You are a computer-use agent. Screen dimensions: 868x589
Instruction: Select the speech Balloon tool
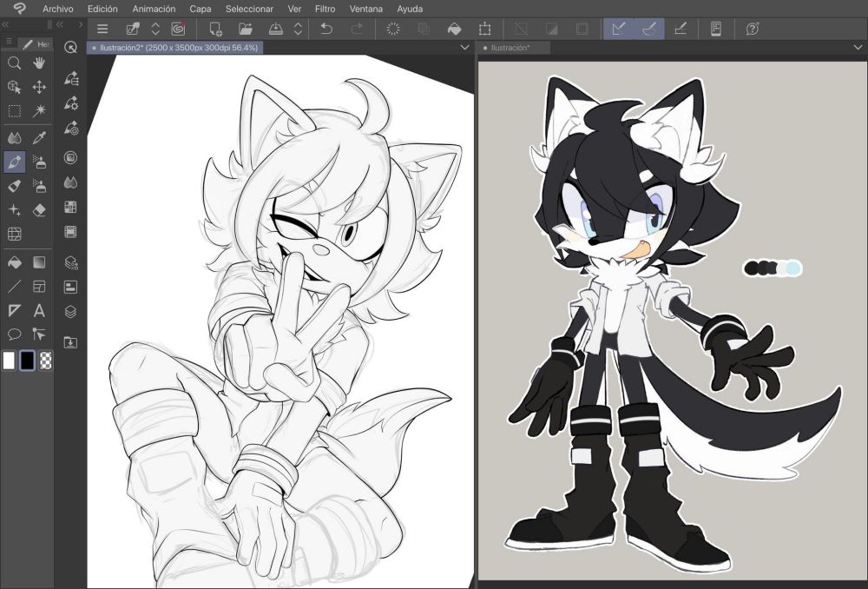15,334
